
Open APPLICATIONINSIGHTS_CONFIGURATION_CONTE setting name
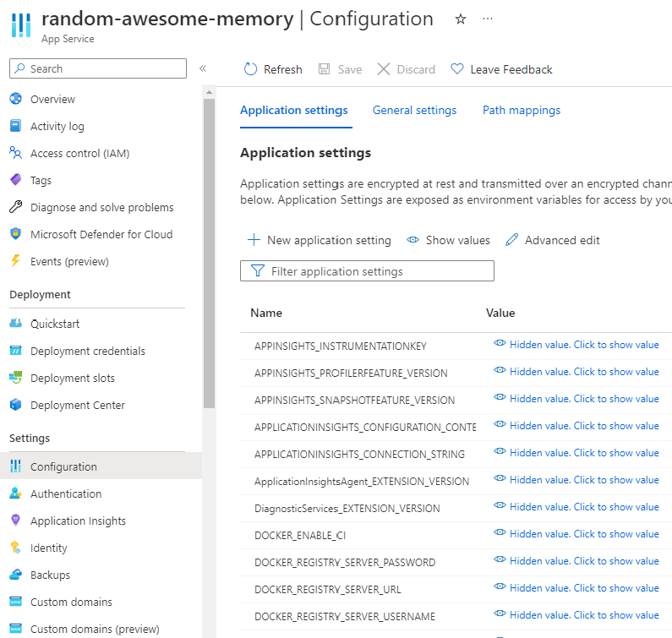[x=365, y=428]
